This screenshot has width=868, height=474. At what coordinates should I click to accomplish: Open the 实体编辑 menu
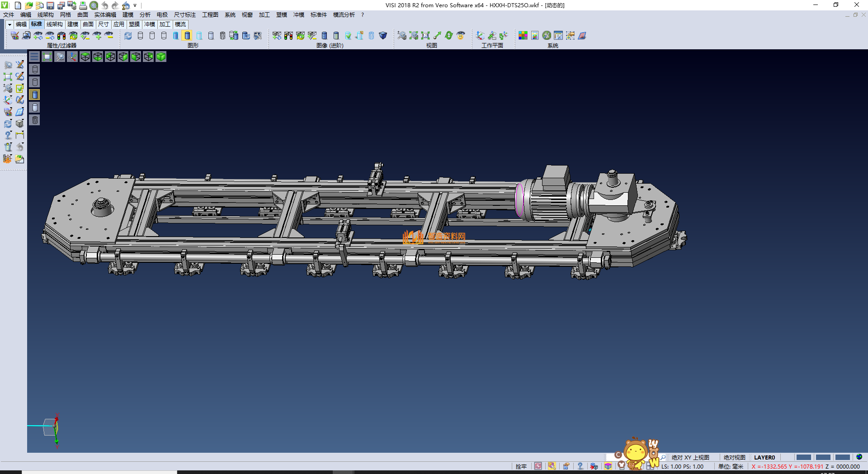(105, 15)
